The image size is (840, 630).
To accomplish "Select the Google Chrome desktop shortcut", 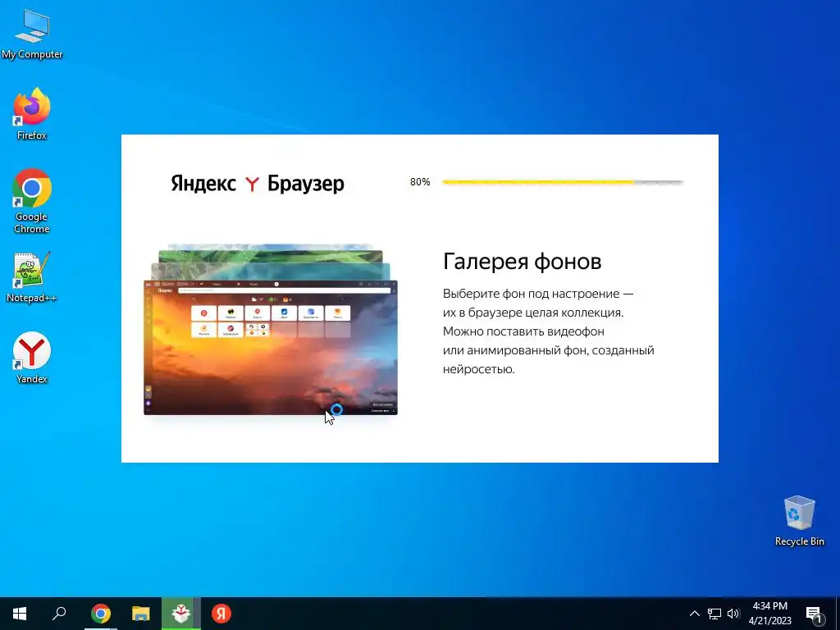I will tap(32, 201).
